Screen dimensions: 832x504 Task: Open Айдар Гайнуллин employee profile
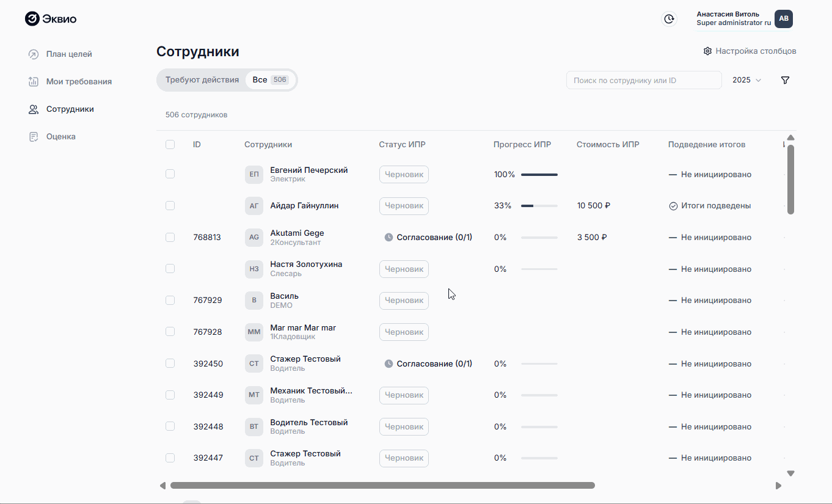[304, 206]
